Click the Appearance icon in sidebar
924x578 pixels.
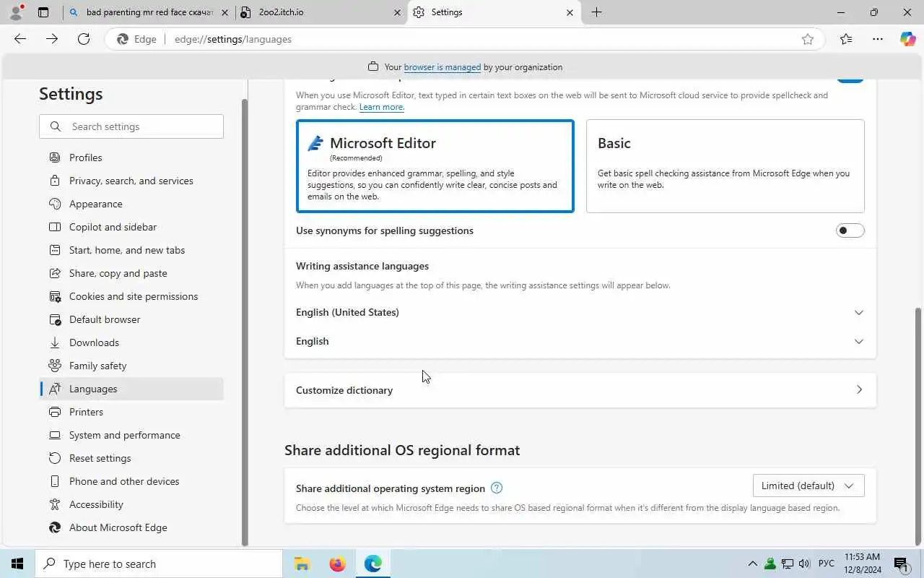click(x=55, y=204)
